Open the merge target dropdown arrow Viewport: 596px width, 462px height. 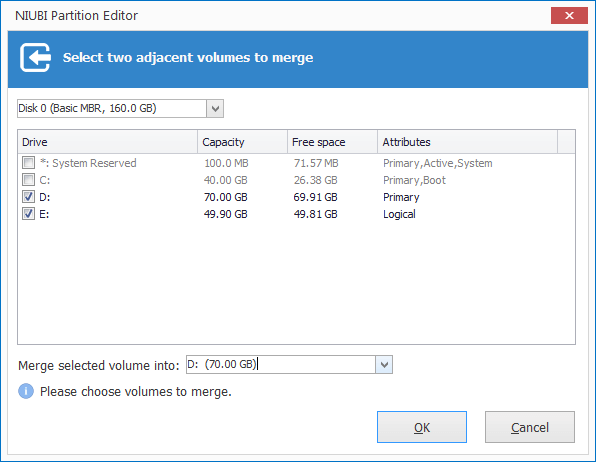coord(384,365)
